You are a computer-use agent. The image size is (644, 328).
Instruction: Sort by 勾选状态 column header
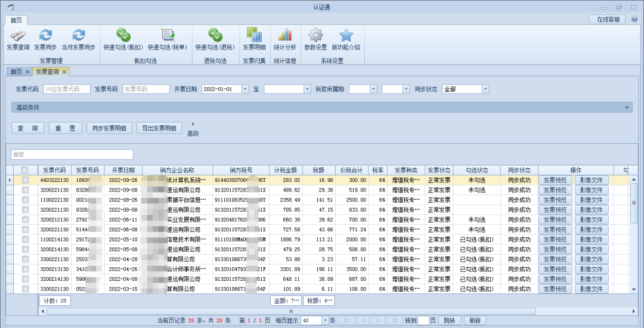[477, 170]
